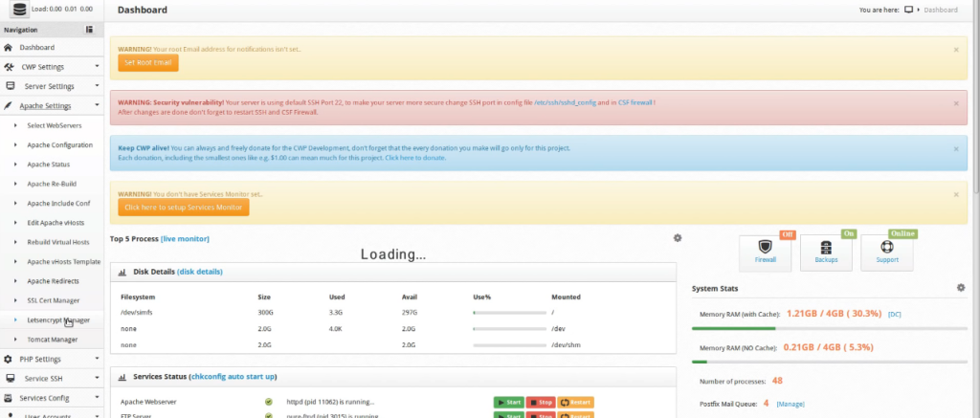980x418 pixels.
Task: Click the Services Status bar chart icon
Action: (122, 377)
